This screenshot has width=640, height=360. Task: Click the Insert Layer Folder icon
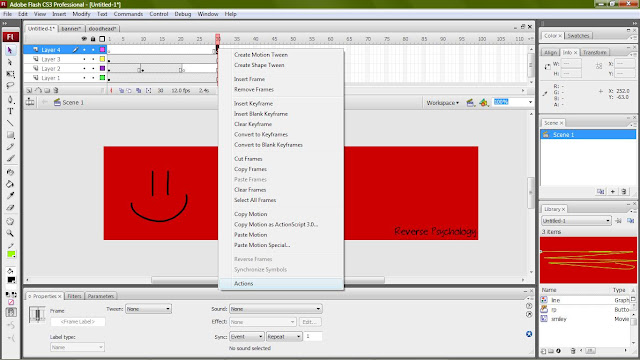pyautogui.click(x=47, y=90)
